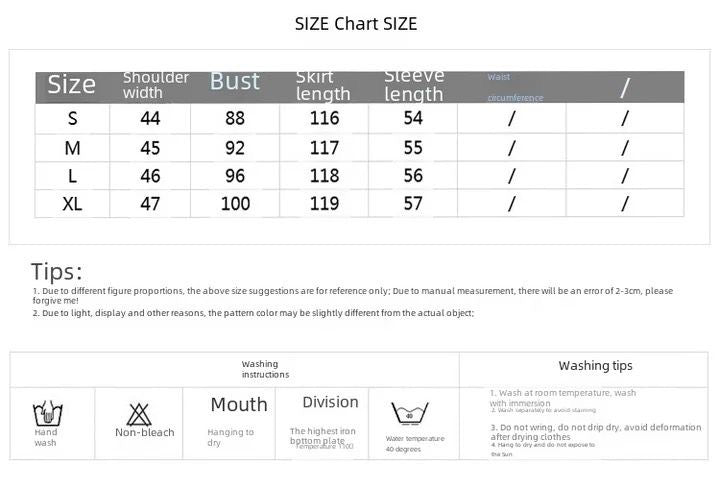Select the "Shoulder width" column header
Image resolution: width=720 pixels, height=489 pixels.
tap(156, 85)
